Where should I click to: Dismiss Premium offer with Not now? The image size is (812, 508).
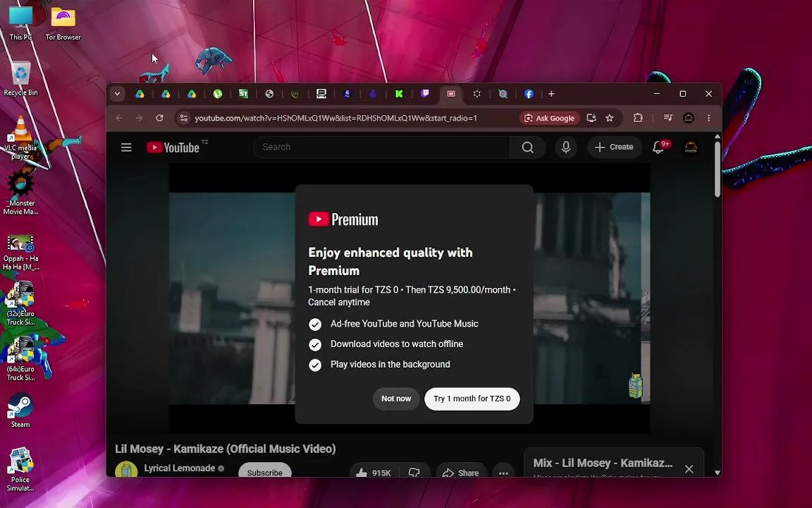(x=396, y=399)
